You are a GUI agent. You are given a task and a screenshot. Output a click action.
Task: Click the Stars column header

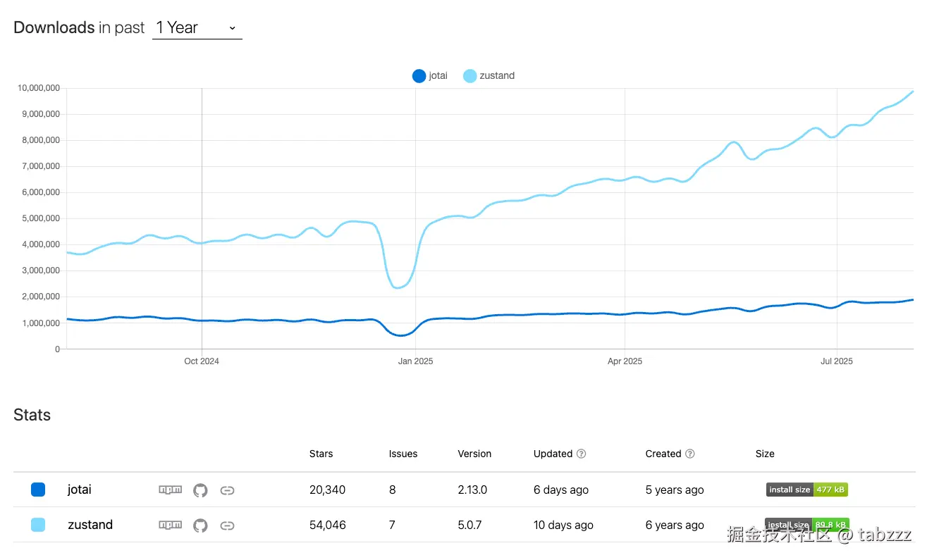pos(321,454)
